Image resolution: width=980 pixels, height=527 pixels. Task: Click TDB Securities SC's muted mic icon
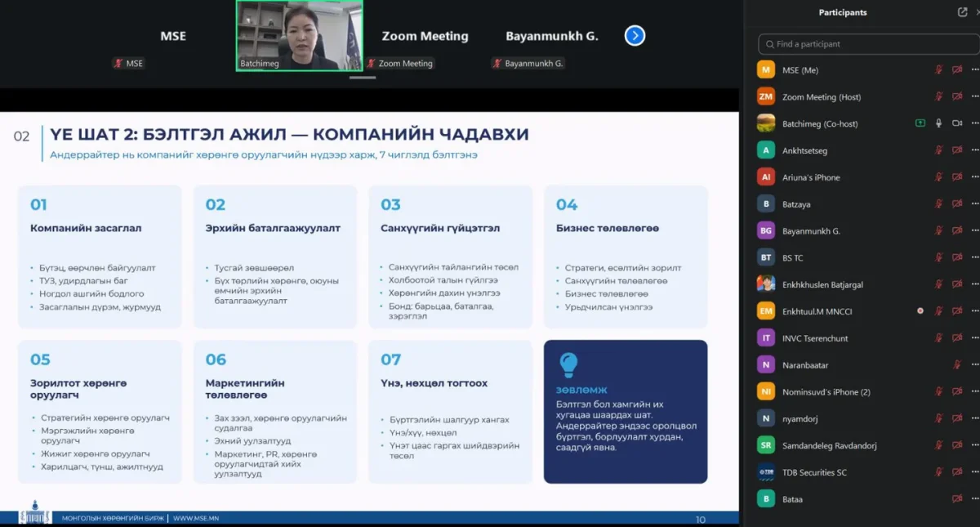[x=938, y=472]
